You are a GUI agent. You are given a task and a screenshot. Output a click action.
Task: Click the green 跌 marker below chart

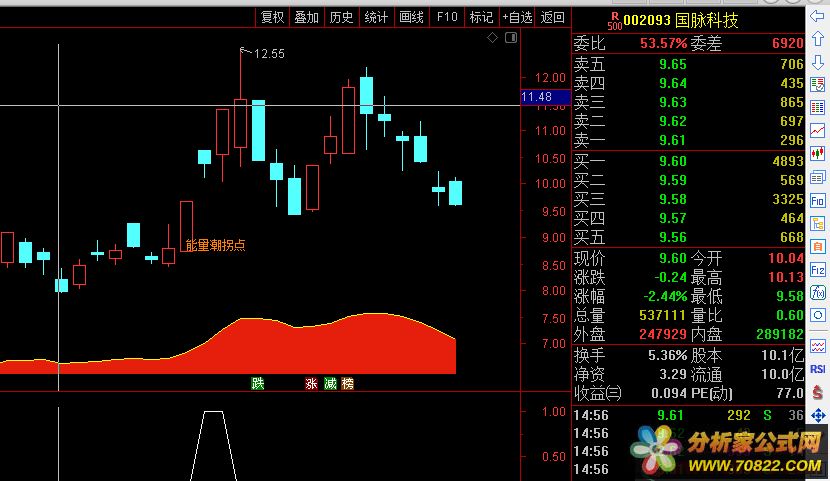click(x=258, y=383)
